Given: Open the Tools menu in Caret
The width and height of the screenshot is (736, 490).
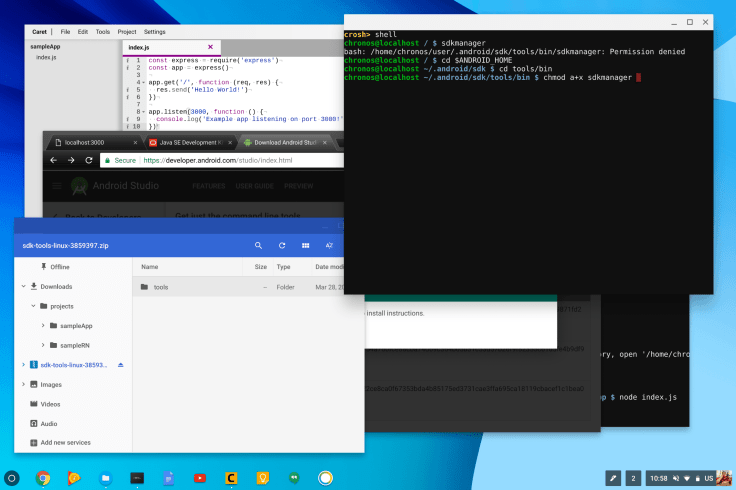Looking at the screenshot, I should coord(103,31).
